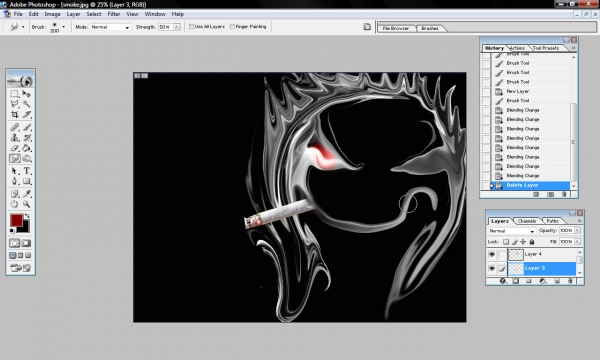Select the Notes tool

[15, 194]
